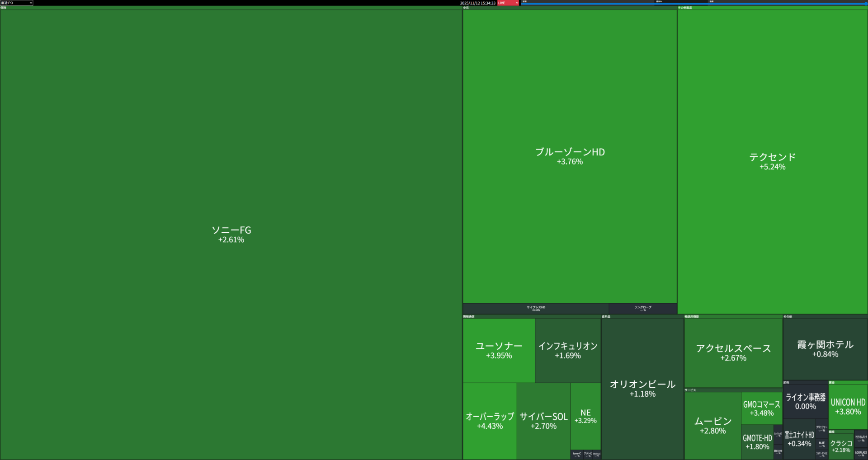Select the ユーソナー tile

coord(499,350)
